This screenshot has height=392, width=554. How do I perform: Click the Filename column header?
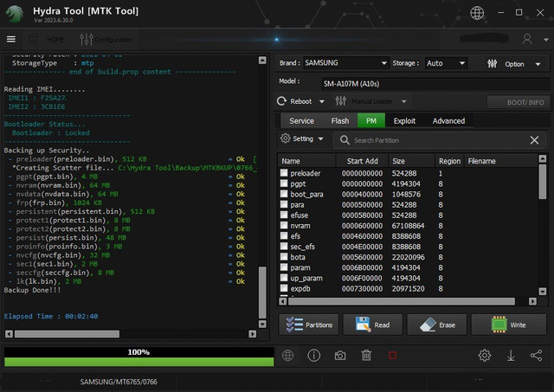500,161
